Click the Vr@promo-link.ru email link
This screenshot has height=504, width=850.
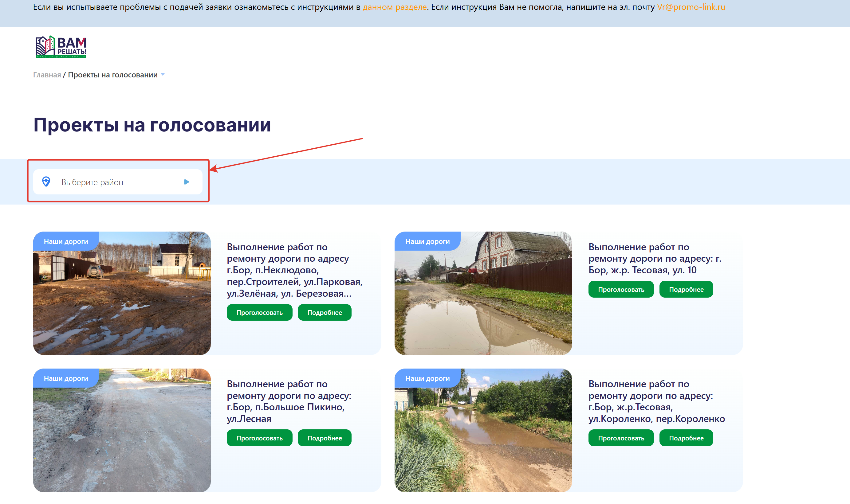(691, 7)
